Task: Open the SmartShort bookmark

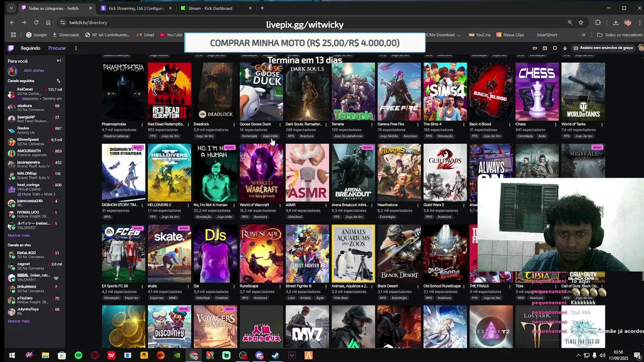Action: coord(543,35)
